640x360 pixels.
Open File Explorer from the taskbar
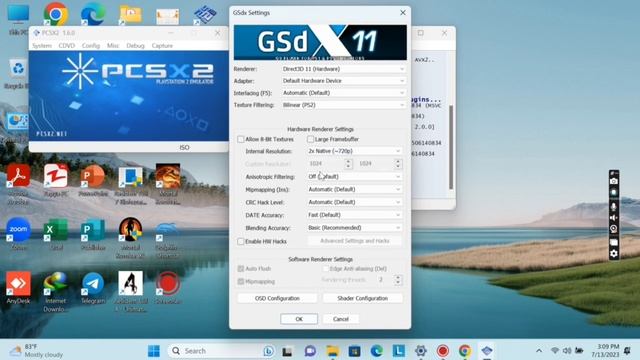[332, 351]
